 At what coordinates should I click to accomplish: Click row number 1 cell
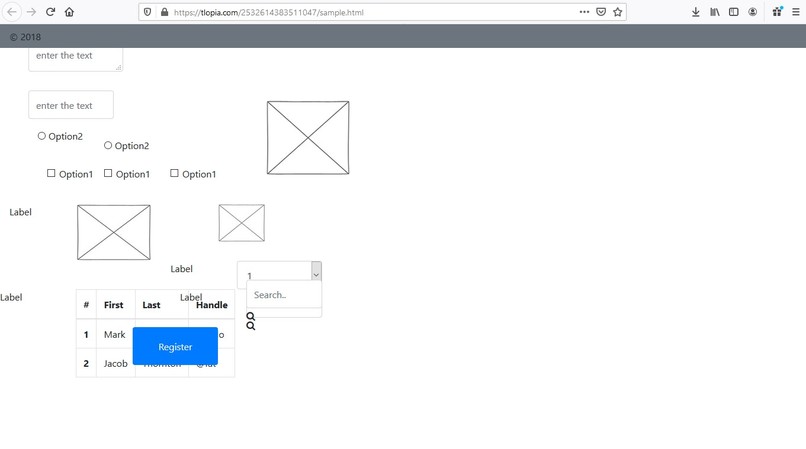[86, 335]
